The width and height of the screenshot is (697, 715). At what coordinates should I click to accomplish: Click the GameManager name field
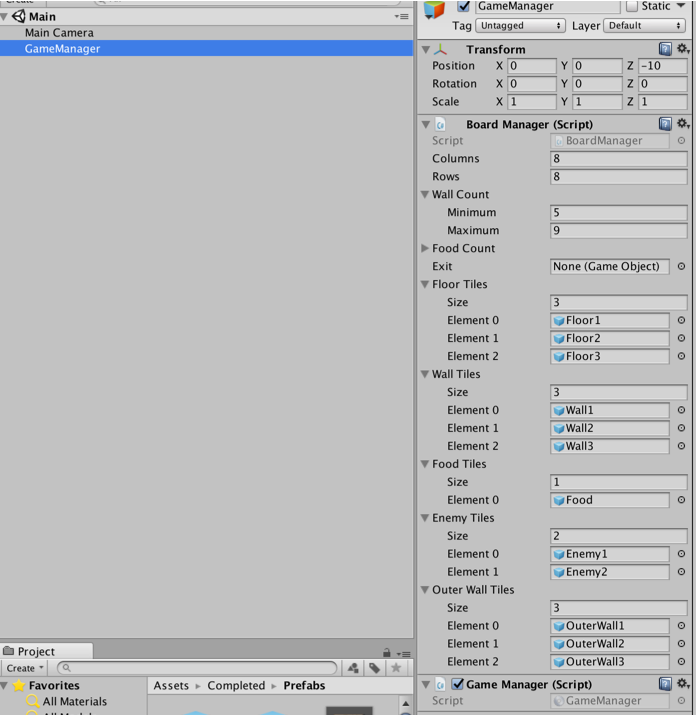pyautogui.click(x=547, y=6)
